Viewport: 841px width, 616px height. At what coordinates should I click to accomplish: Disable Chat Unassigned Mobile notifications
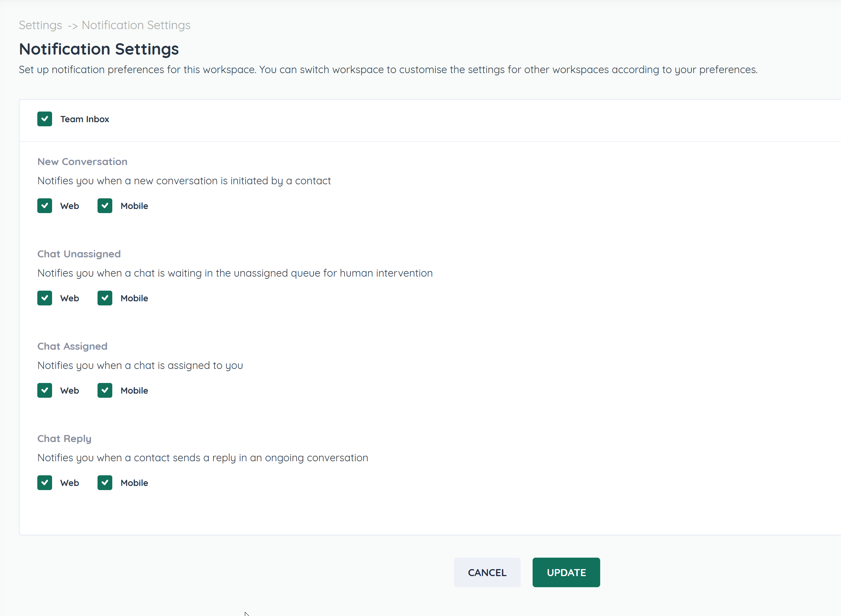click(x=105, y=298)
